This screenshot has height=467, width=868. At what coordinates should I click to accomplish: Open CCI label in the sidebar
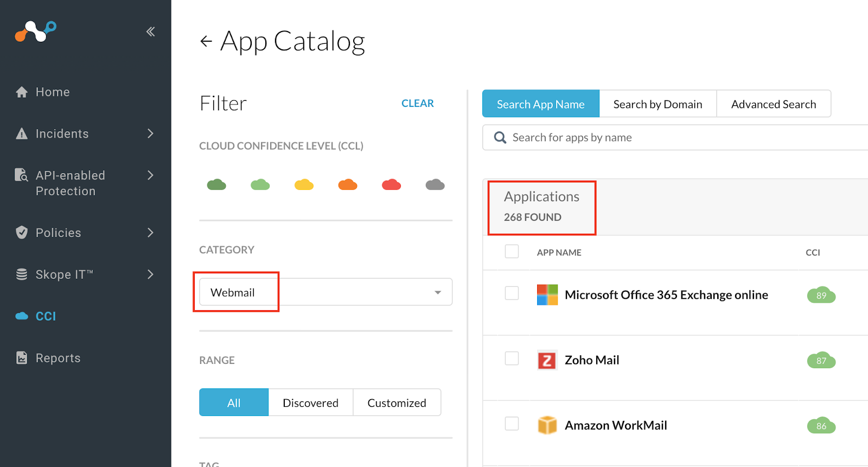46,316
